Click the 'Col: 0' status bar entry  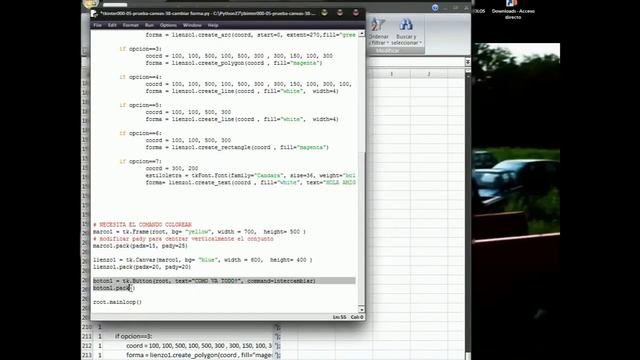tap(357, 317)
